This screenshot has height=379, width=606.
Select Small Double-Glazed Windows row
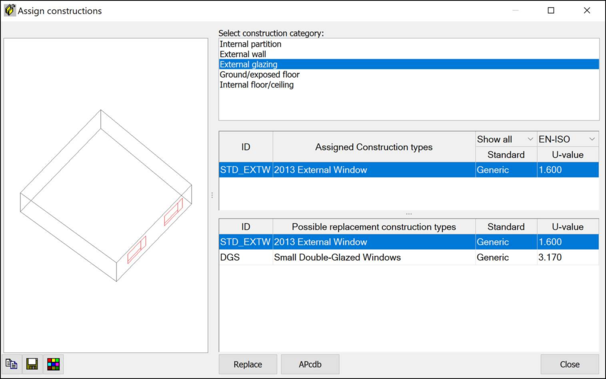(409, 257)
